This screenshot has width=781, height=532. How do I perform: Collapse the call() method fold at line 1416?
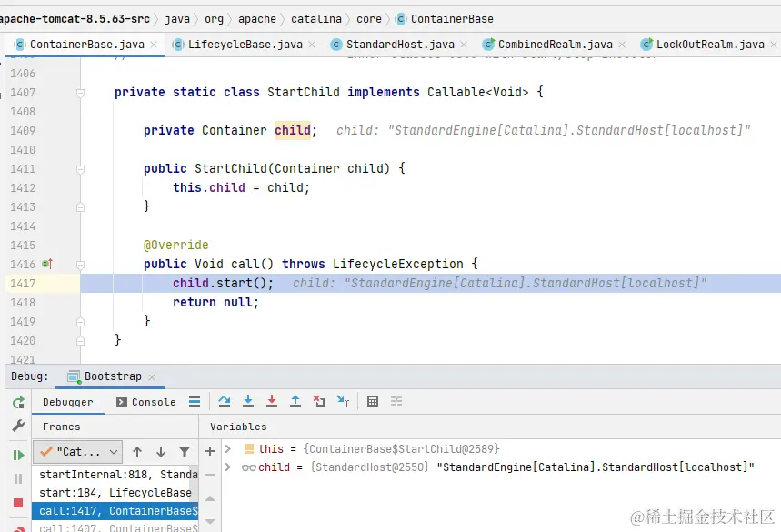pos(80,265)
